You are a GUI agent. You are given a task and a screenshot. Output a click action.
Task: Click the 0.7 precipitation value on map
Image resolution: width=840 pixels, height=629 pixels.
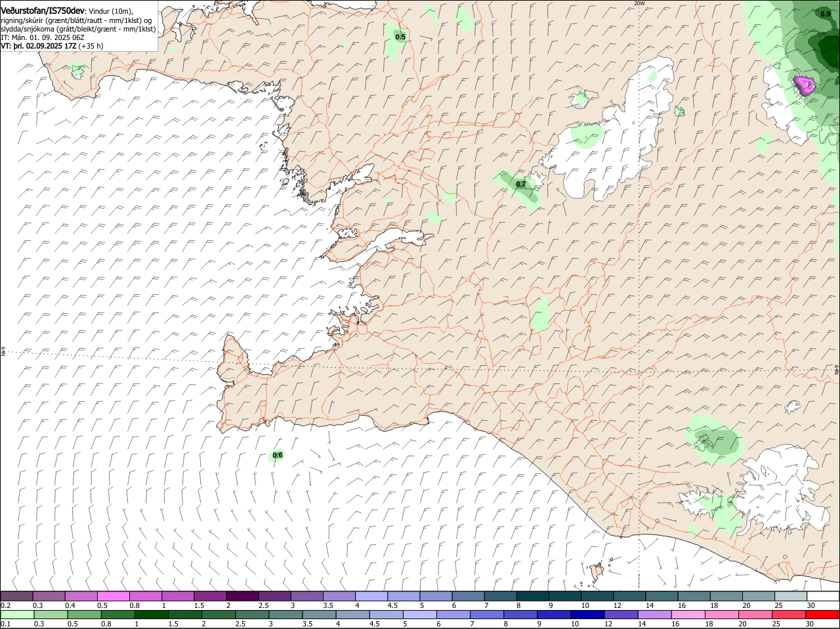coord(521,184)
